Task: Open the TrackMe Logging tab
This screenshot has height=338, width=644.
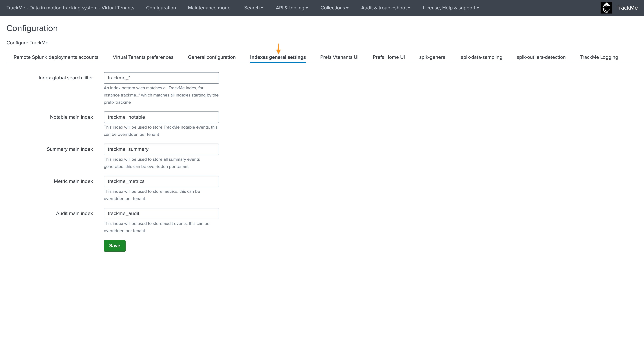Action: 599,57
